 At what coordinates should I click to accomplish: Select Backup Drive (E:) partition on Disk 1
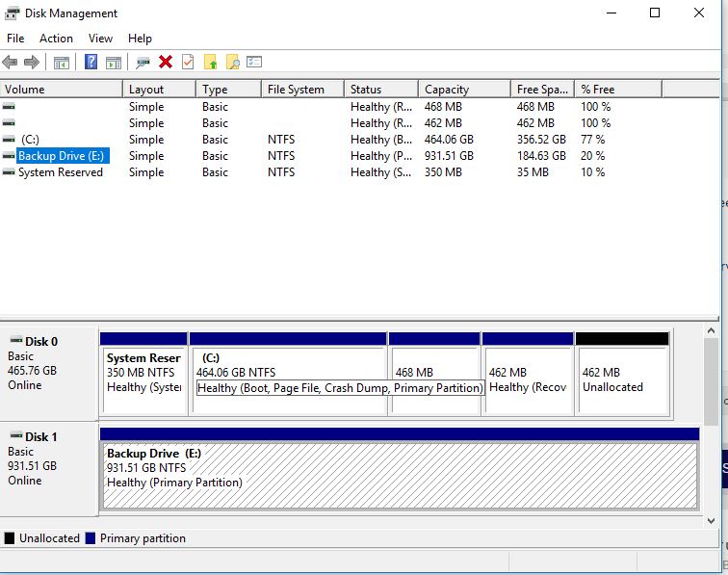pos(400,469)
